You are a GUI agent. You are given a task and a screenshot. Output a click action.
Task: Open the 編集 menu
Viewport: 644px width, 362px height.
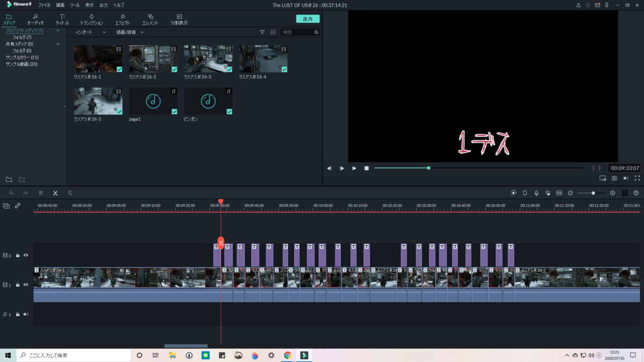click(60, 5)
